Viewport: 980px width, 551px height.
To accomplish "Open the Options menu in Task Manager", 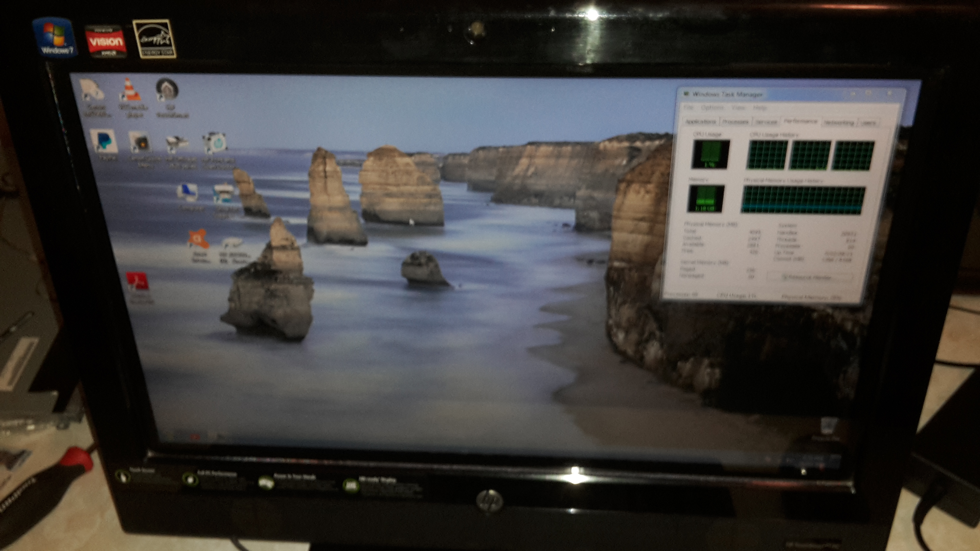I will pos(712,108).
